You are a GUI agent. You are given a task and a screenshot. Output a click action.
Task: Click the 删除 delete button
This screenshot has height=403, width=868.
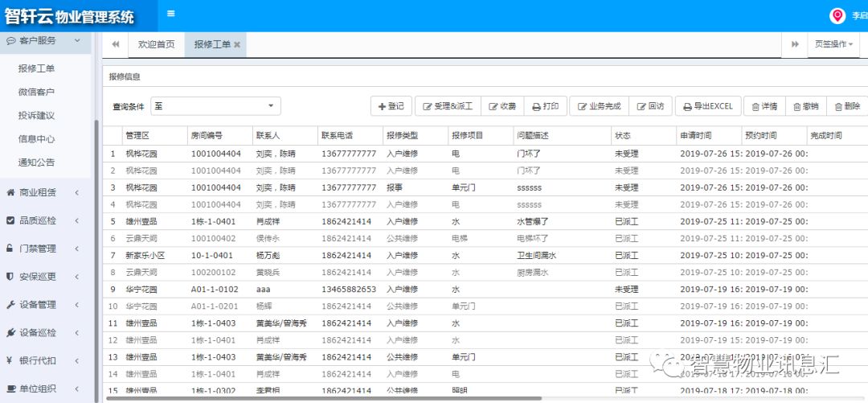coord(847,106)
